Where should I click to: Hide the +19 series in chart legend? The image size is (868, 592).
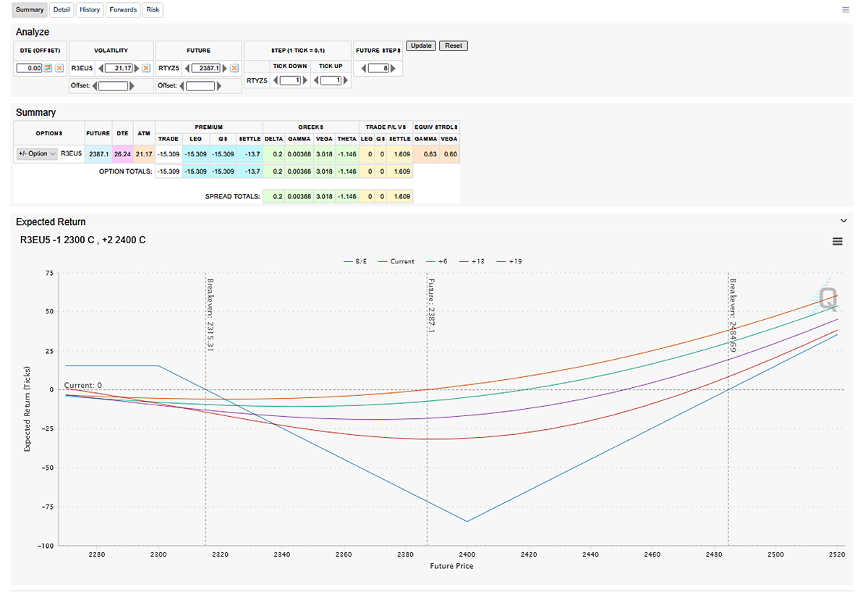511,261
